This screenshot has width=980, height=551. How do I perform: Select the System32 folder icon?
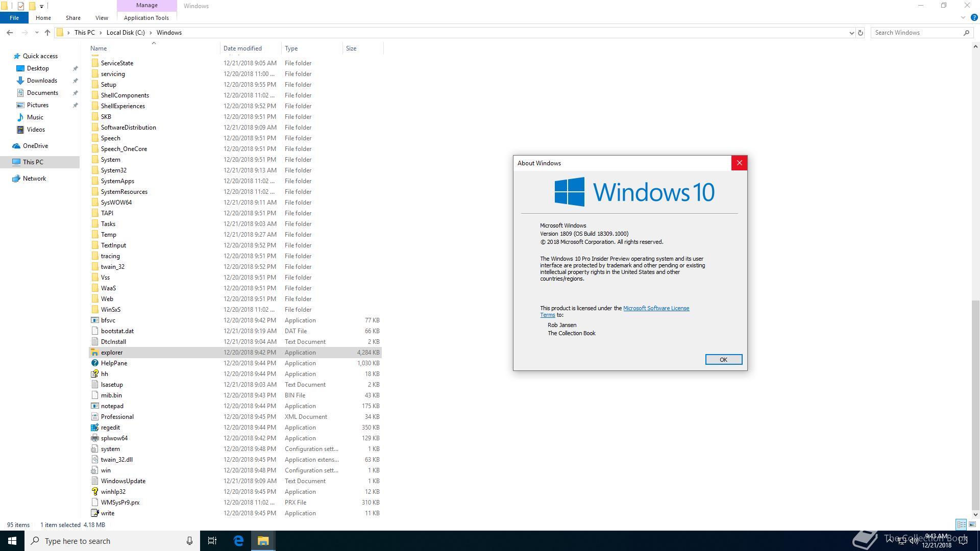tap(94, 170)
